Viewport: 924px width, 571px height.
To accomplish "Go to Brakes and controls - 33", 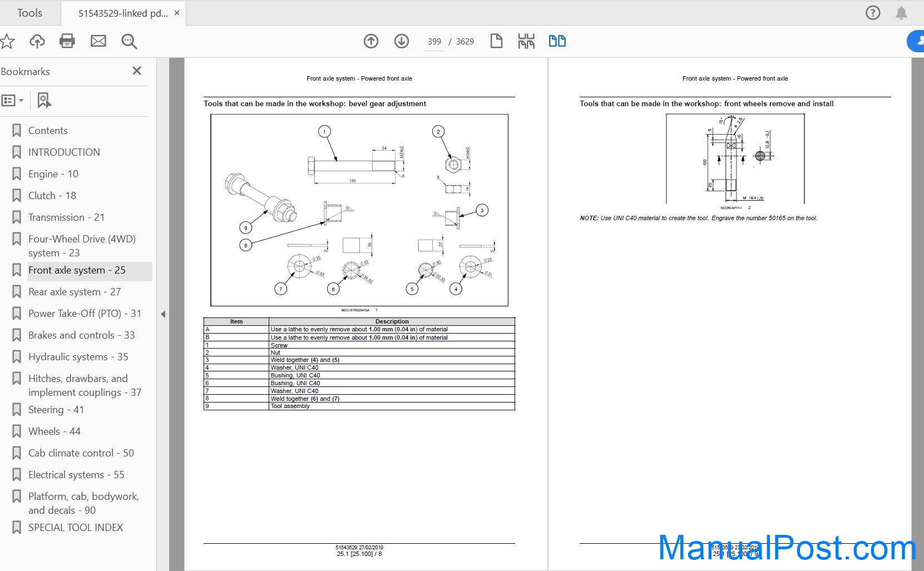I will (82, 335).
